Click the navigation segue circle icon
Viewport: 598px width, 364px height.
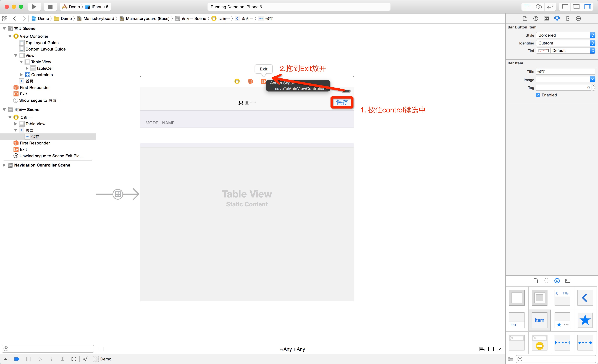click(x=118, y=194)
